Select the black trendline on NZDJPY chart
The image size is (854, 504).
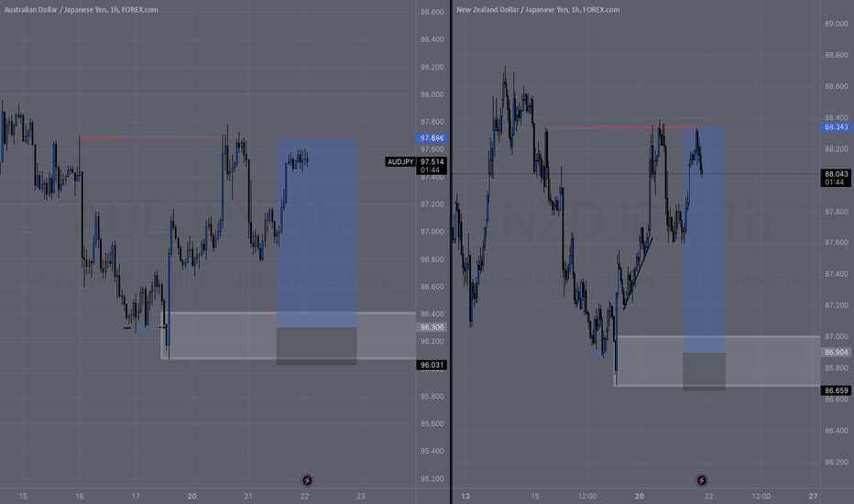tap(638, 273)
